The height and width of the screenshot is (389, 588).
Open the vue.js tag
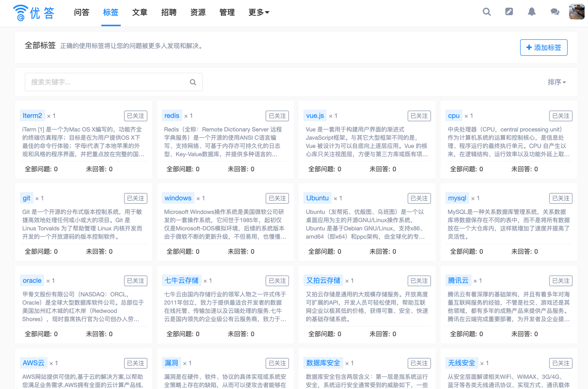pyautogui.click(x=315, y=116)
